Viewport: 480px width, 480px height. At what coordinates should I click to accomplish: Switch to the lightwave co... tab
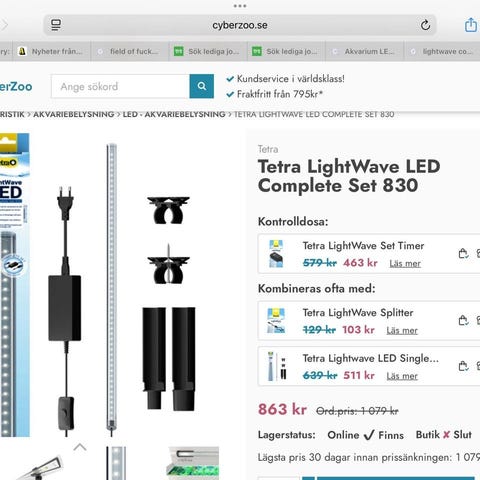click(443, 51)
